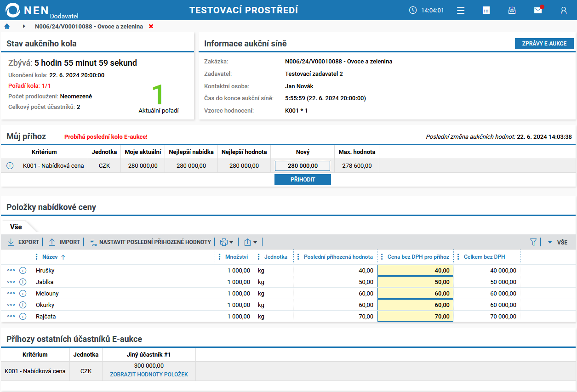This screenshot has width=577, height=392.
Task: Edit Melouny price field 60,00
Action: pyautogui.click(x=415, y=293)
